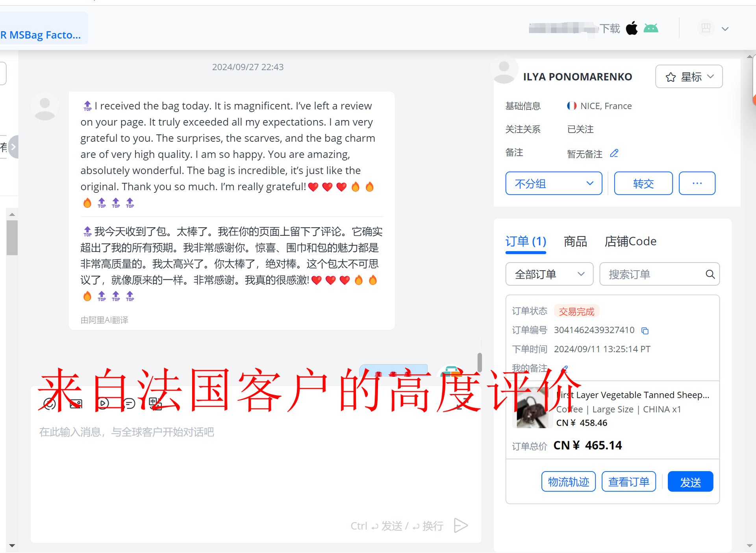Click the 物流轨迹 logistics button

(569, 481)
